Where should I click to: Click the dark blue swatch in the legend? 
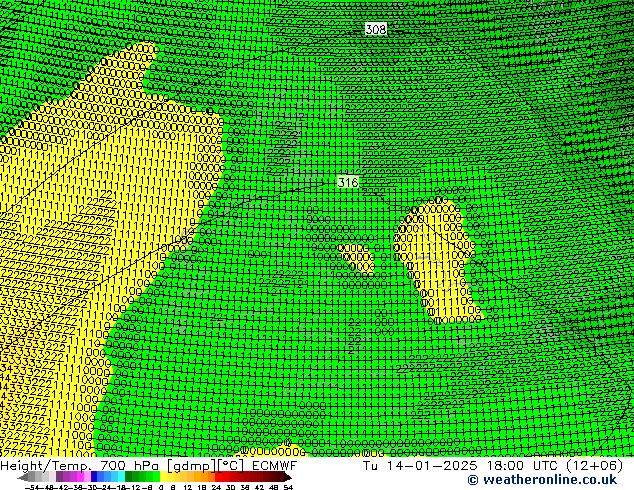click(x=94, y=477)
